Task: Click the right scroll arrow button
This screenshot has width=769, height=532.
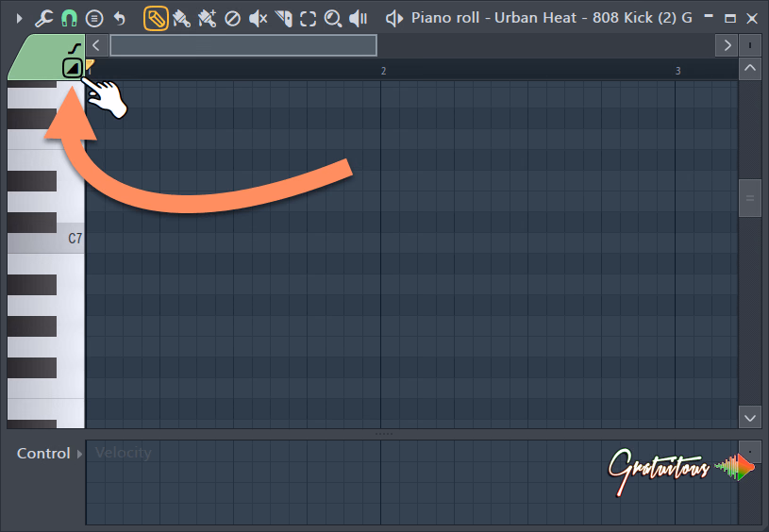Action: click(727, 45)
